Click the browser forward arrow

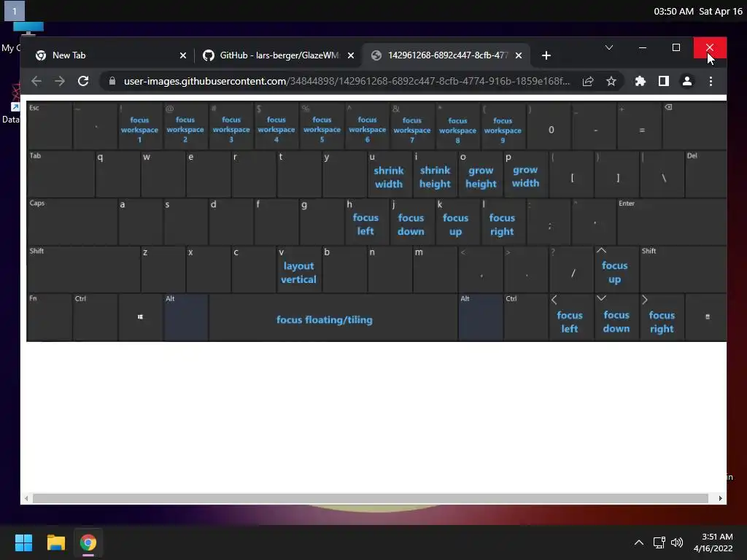tap(60, 82)
